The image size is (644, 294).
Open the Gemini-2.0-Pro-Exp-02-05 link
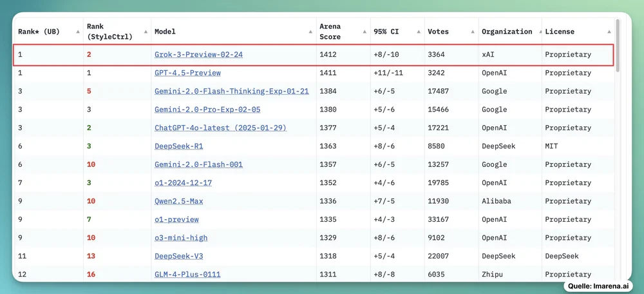207,110
